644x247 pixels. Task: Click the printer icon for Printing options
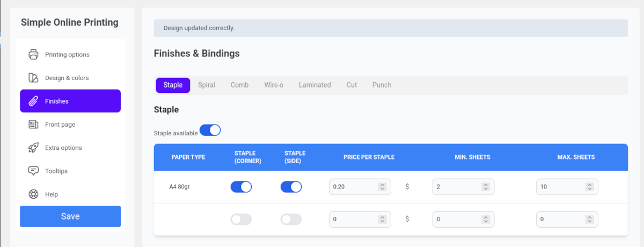33,54
